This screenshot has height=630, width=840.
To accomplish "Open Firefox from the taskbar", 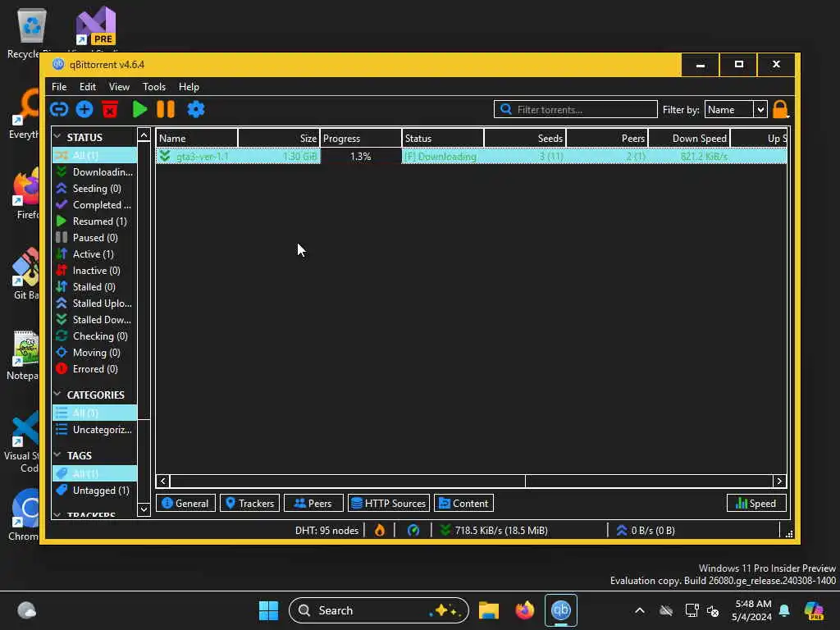I will click(x=524, y=610).
